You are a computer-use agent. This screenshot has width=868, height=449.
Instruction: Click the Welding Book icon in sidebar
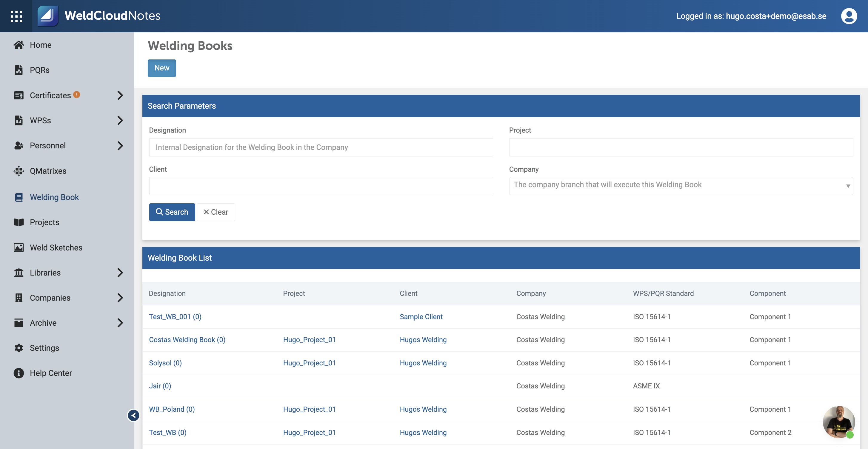pyautogui.click(x=19, y=197)
